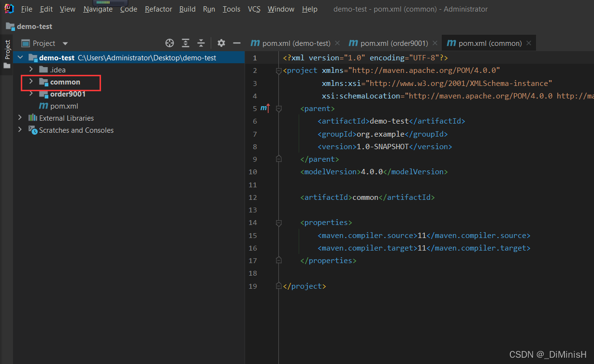
Task: Click the artifactId value common on line 12
Action: point(365,197)
